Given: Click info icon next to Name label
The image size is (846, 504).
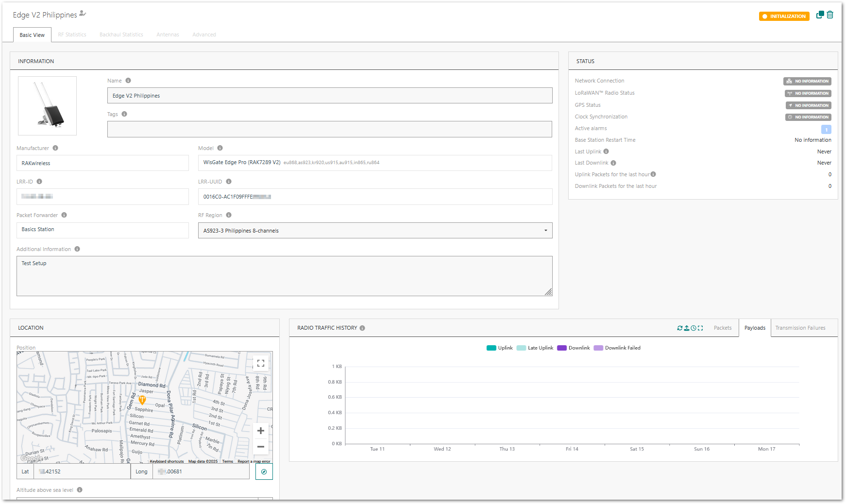Looking at the screenshot, I should (x=128, y=81).
